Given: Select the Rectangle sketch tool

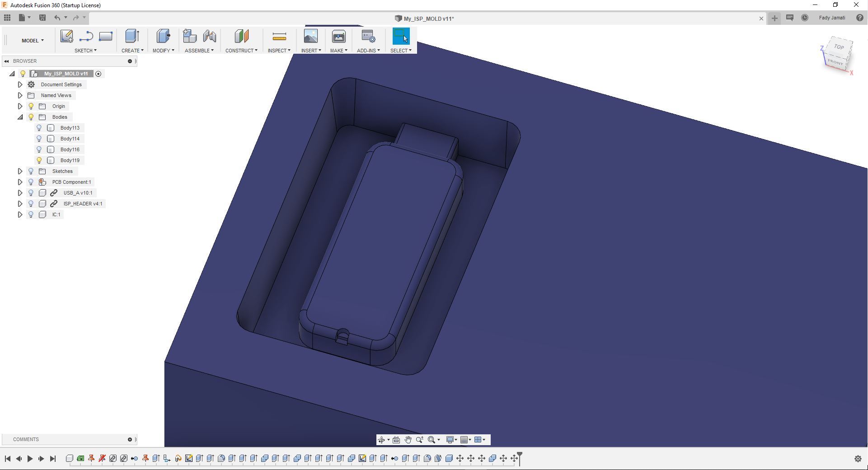Looking at the screenshot, I should click(106, 36).
